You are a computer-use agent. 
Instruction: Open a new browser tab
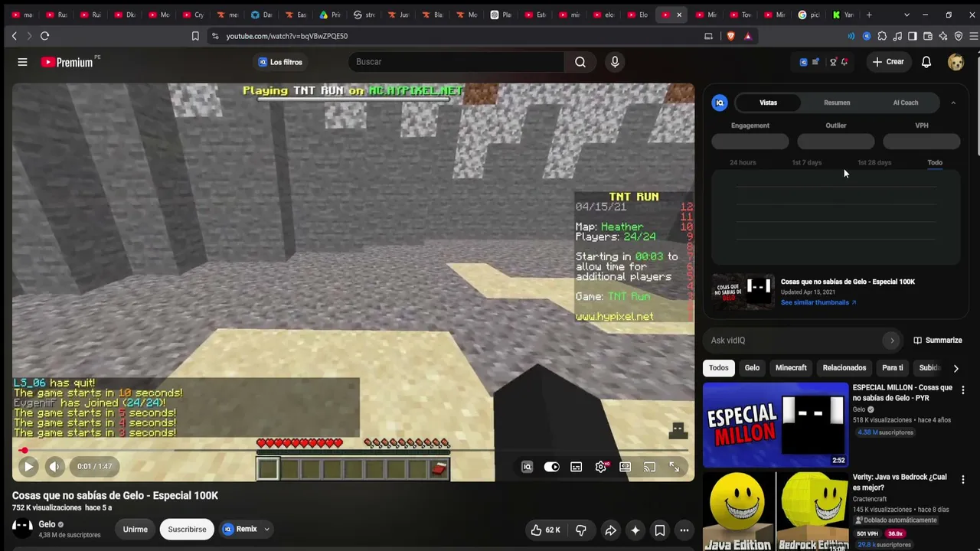869,15
